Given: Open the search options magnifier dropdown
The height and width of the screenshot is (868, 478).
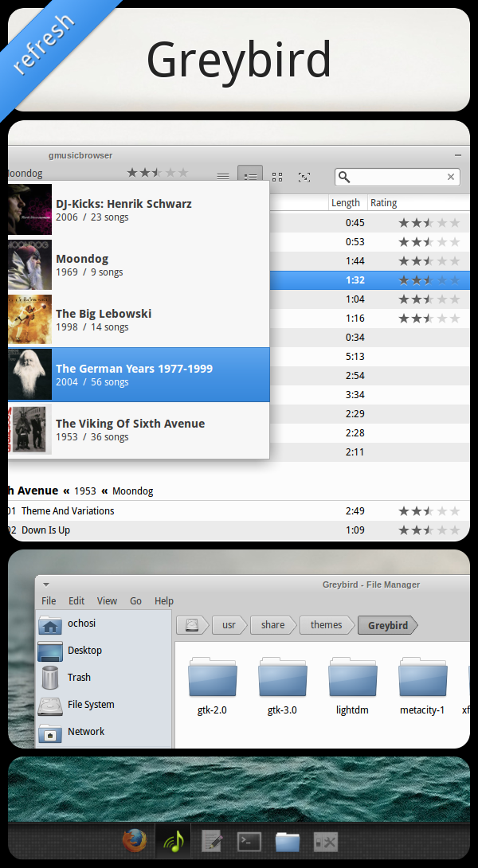Looking at the screenshot, I should (344, 177).
